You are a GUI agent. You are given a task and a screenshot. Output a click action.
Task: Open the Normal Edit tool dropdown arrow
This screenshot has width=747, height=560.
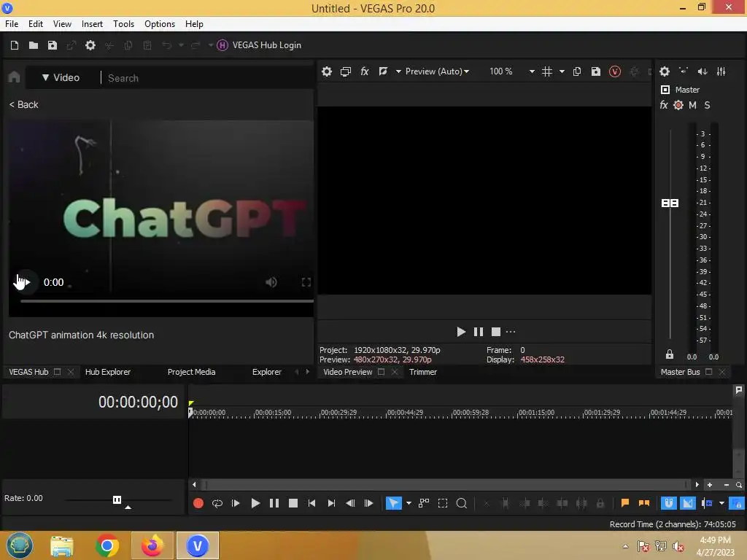(409, 503)
